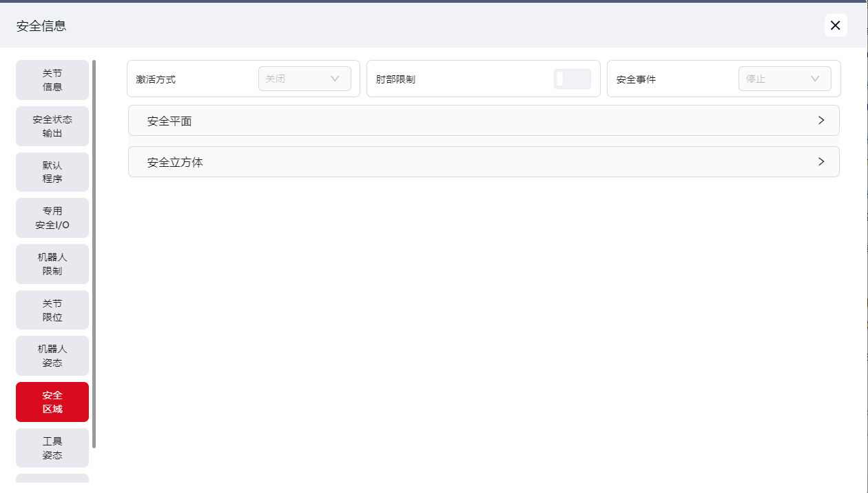
Task: Click the active 安全区域 tab
Action: [52, 402]
